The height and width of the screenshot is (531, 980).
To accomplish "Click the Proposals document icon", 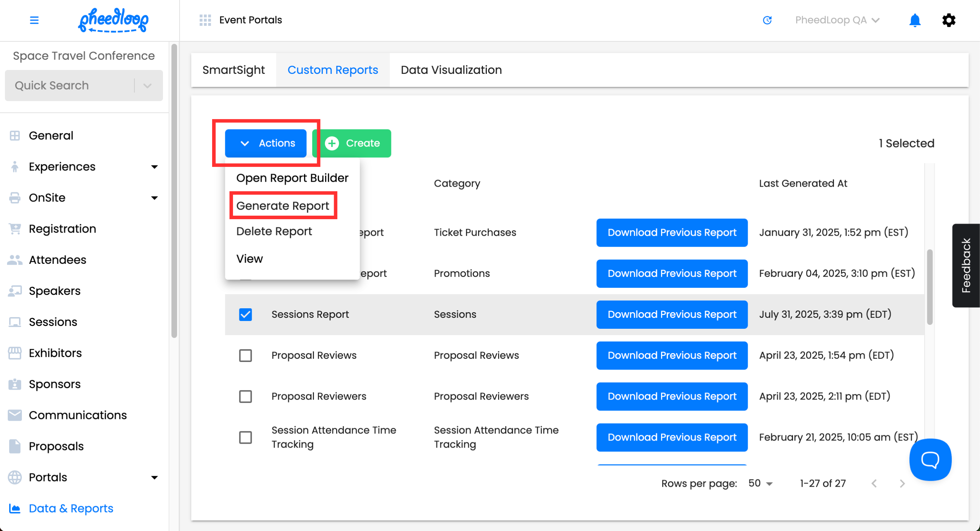I will pyautogui.click(x=15, y=446).
